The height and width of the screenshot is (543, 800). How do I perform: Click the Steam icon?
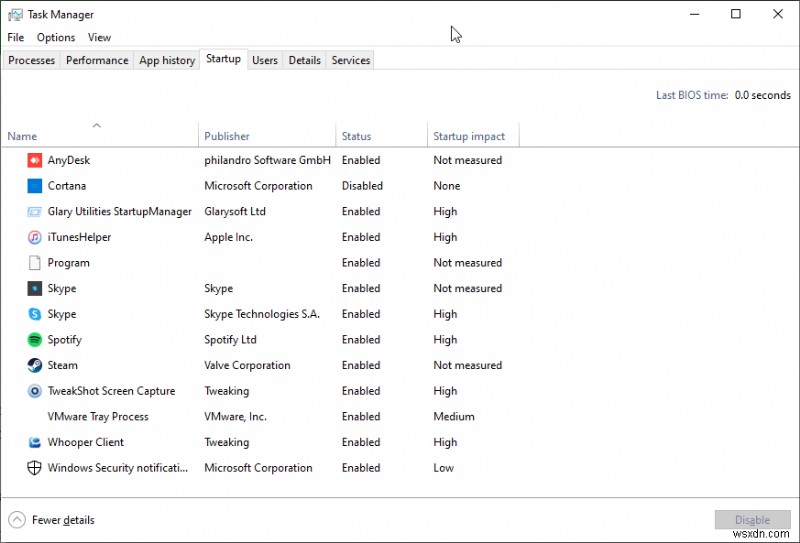click(34, 365)
